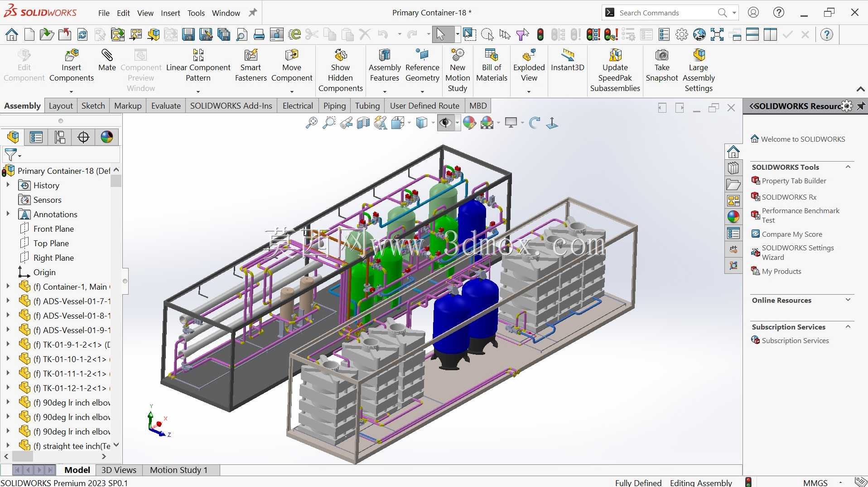The image size is (868, 487).
Task: Select the Front Plane tree item
Action: click(53, 229)
